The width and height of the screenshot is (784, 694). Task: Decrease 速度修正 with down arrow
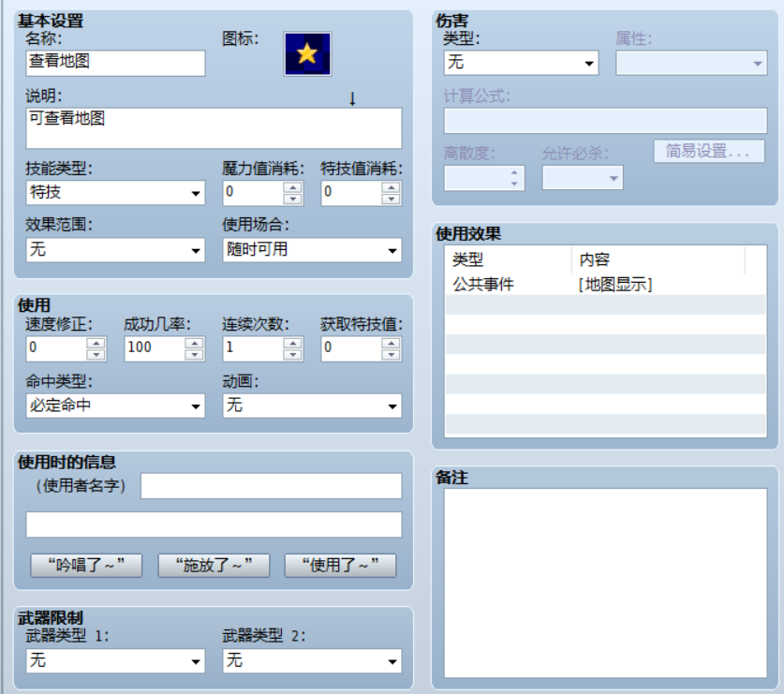click(96, 355)
